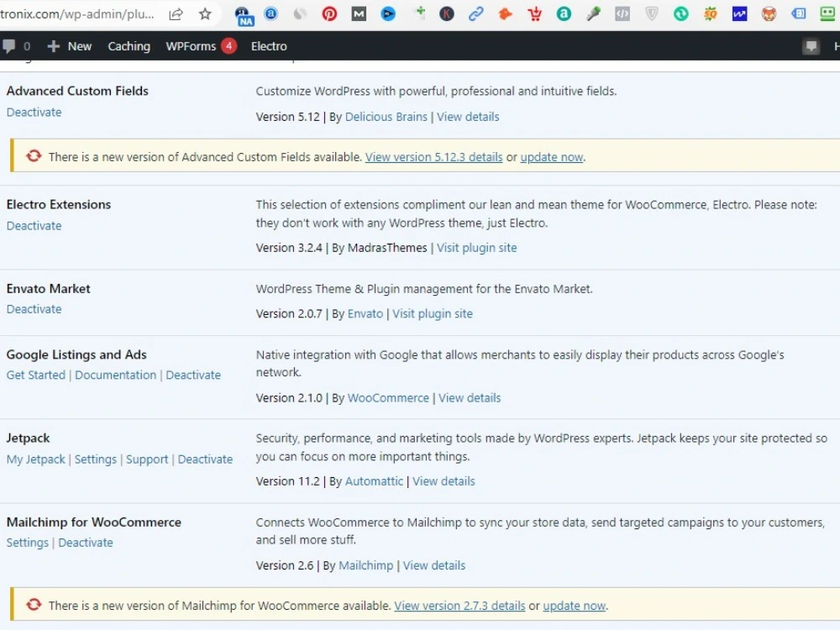Click the green plus extension icon
Image resolution: width=840 pixels, height=630 pixels.
[419, 13]
